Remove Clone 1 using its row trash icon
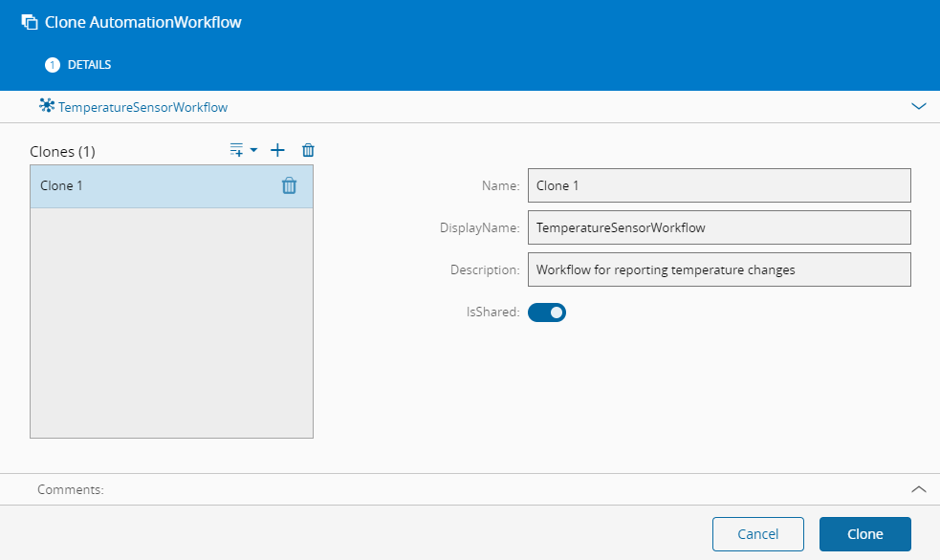 click(x=289, y=186)
